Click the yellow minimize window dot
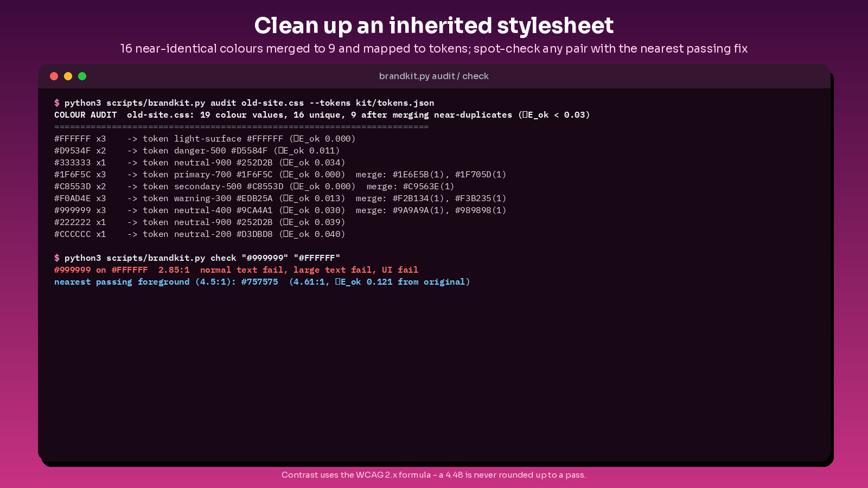Viewport: 868px width, 488px height. [68, 76]
